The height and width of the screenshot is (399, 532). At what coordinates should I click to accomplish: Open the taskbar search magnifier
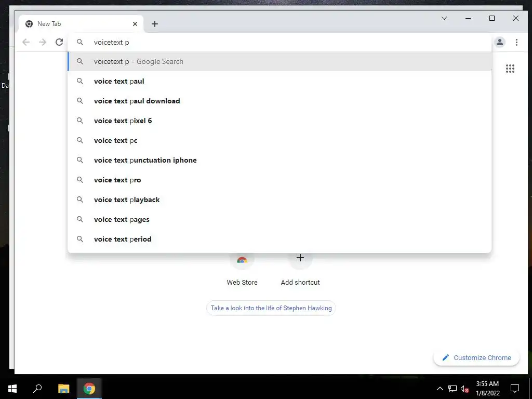[37, 389]
